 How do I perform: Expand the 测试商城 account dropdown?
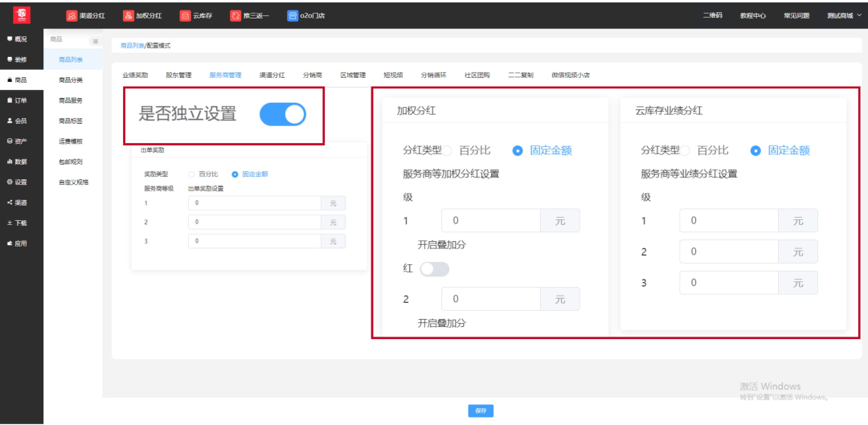(844, 15)
